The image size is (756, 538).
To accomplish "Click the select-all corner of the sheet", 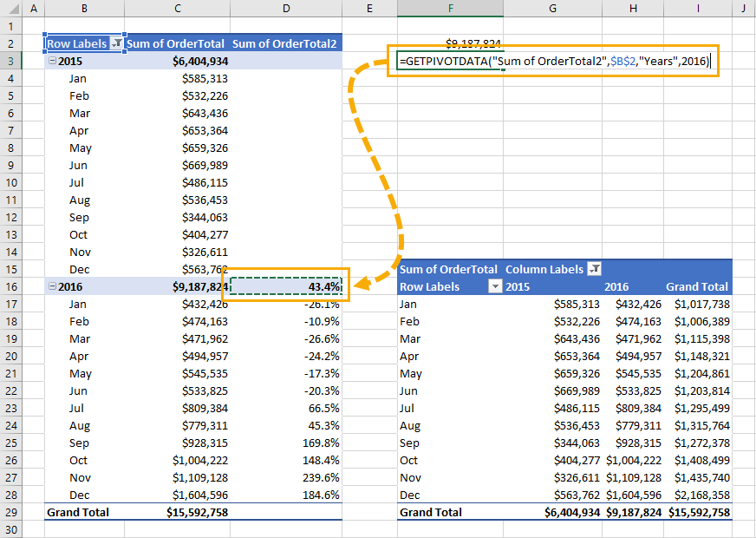I will 10,8.
